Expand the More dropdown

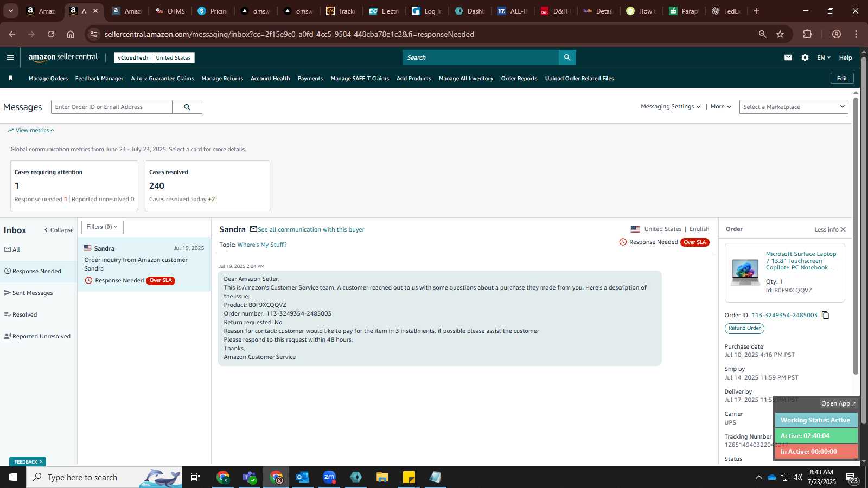tap(721, 107)
